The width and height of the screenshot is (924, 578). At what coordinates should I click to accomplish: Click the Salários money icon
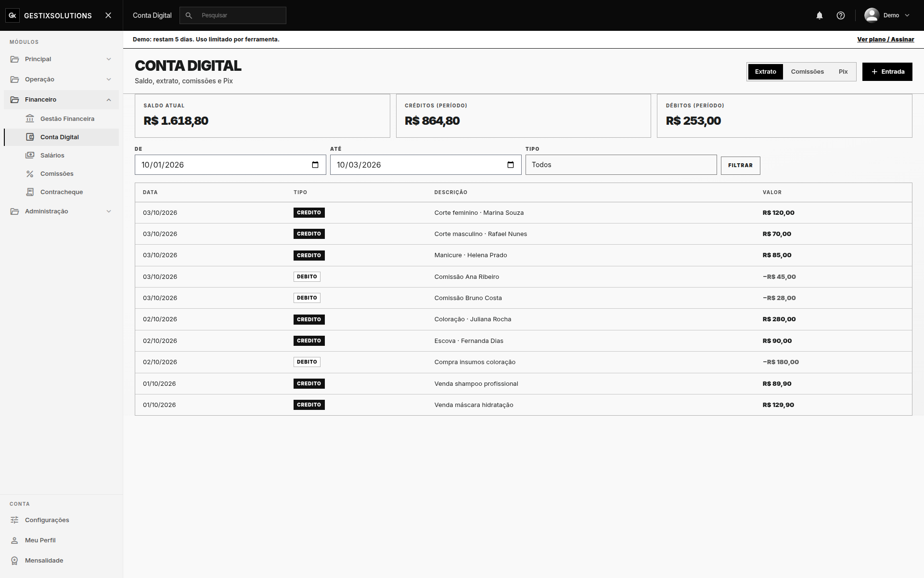point(30,155)
